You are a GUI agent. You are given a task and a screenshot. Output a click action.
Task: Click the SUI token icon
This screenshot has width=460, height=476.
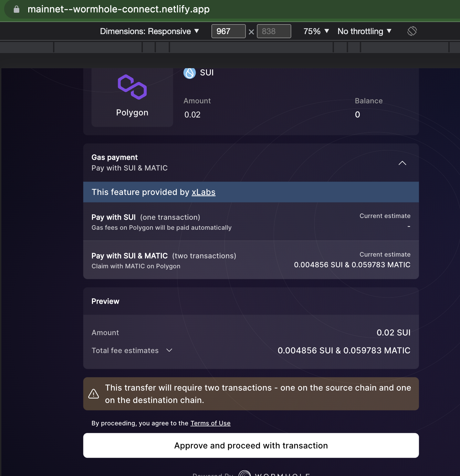[x=189, y=73]
